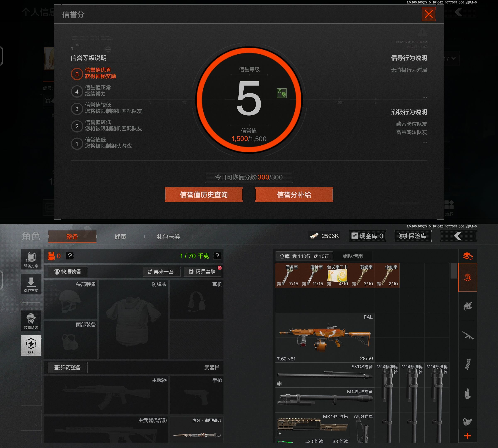Open the 装备涂装 skin icon
Screen dimensions: 498x448
31,321
